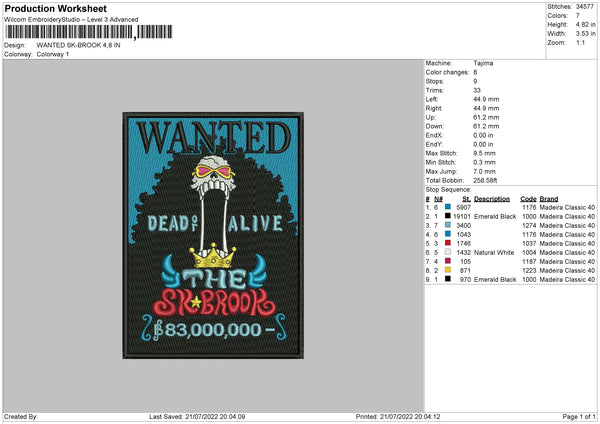
Task: Click the stitch count '19101' in stop 2
Action: (462, 217)
